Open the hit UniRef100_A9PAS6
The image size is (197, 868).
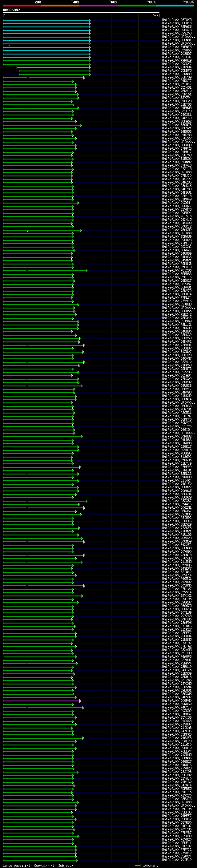point(177,26)
